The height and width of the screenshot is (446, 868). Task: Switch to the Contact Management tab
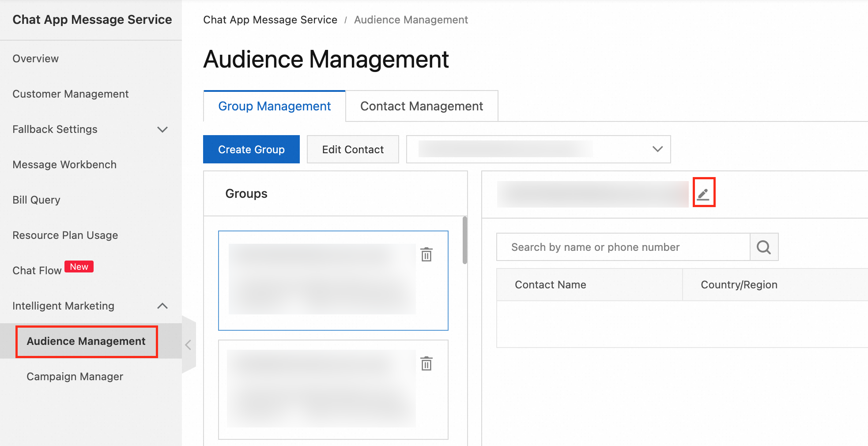click(x=421, y=106)
